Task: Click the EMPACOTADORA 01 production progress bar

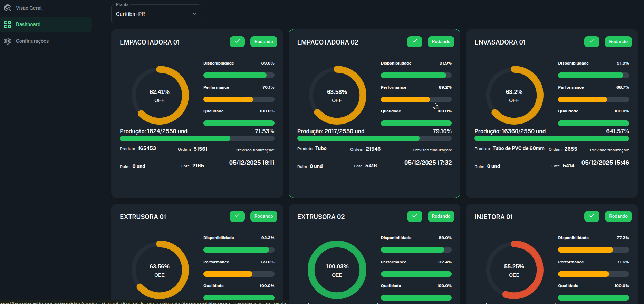Action: (197, 138)
